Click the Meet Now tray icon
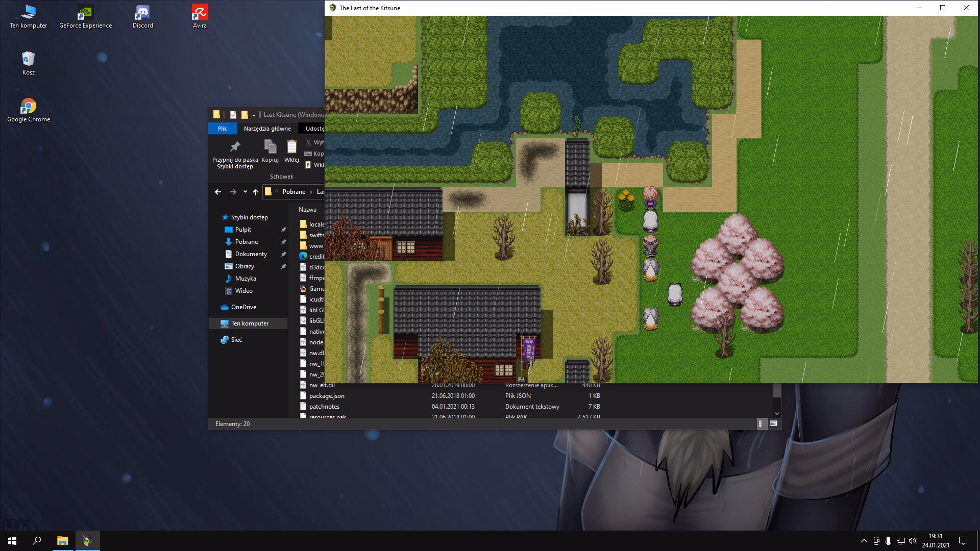 pyautogui.click(x=876, y=541)
